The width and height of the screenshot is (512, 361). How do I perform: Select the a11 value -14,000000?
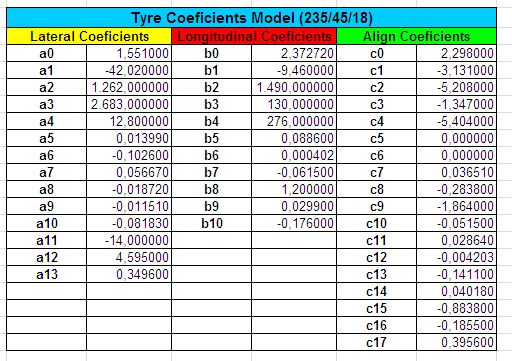[129, 240]
